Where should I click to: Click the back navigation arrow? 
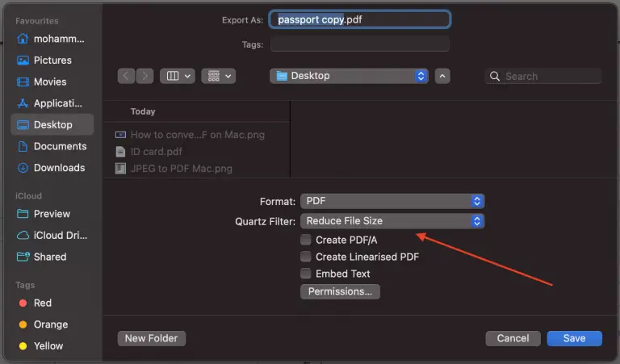pyautogui.click(x=126, y=76)
